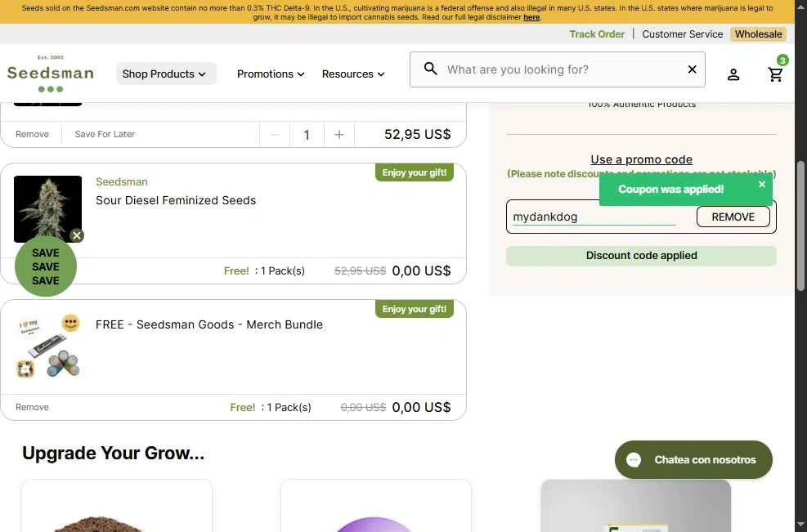The width and height of the screenshot is (807, 532).
Task: Click 'Upgrade Your Grow...' heading
Action: click(x=113, y=454)
